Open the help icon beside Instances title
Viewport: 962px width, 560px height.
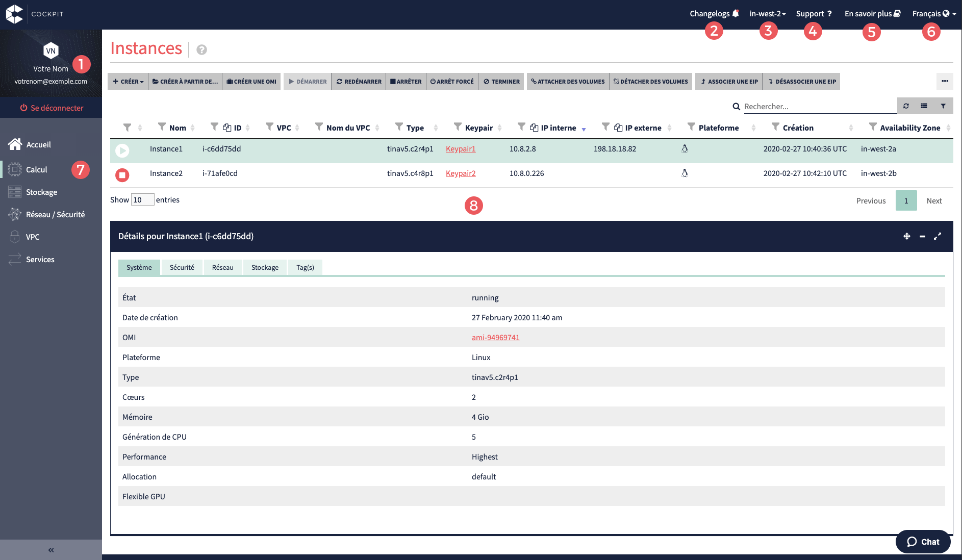pyautogui.click(x=201, y=49)
